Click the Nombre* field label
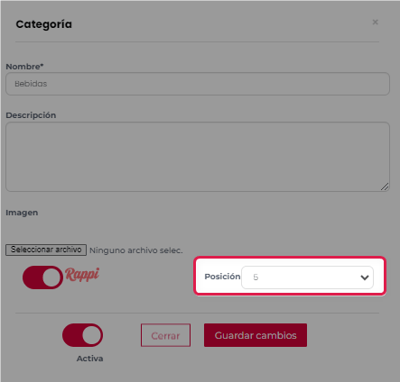Viewport: 400px width, 382px height. click(24, 66)
